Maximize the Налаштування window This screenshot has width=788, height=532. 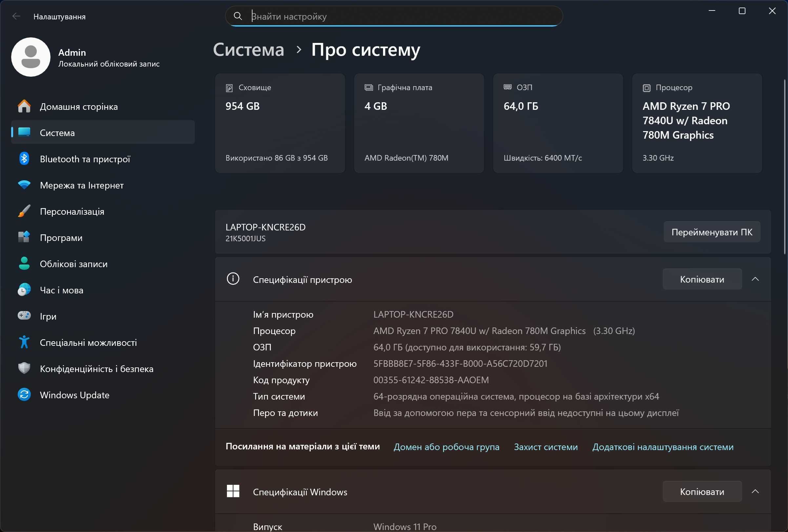click(x=742, y=11)
